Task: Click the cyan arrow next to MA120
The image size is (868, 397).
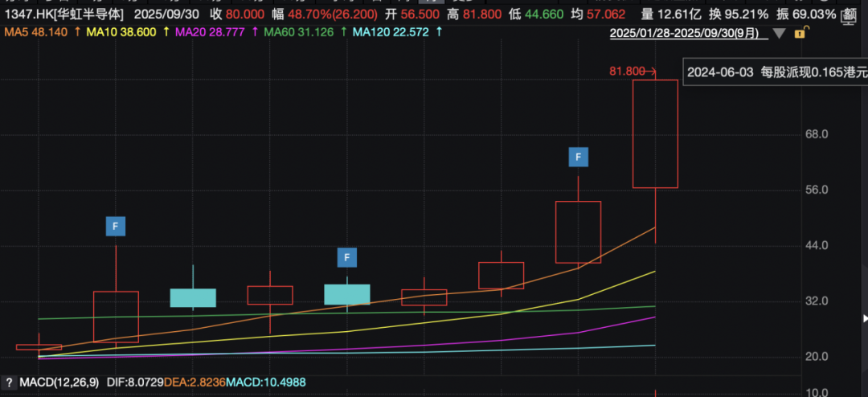Action: [x=438, y=32]
